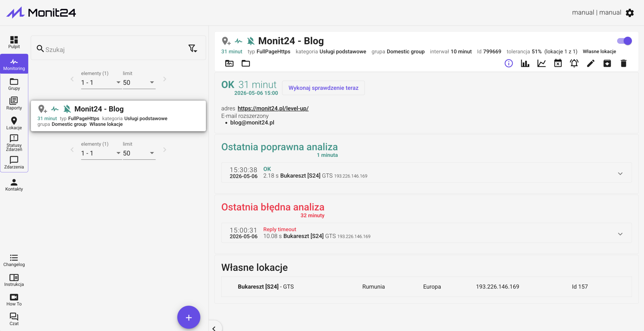Open the Pulpit dashboard

click(14, 42)
